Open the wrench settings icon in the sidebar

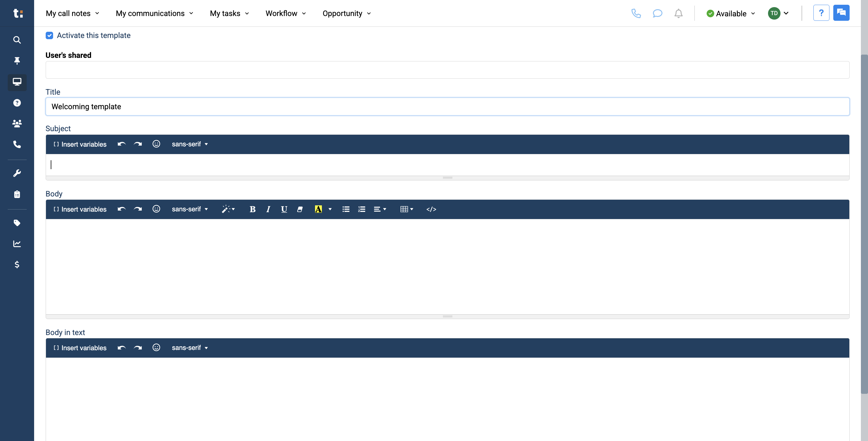[17, 173]
